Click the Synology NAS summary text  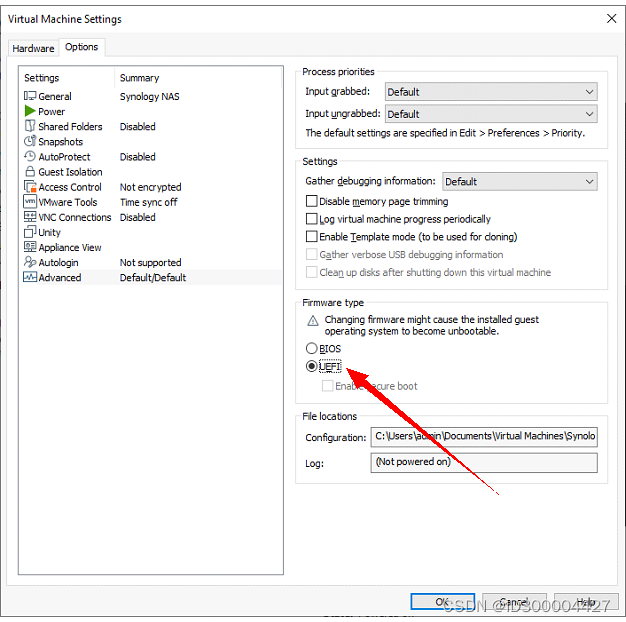click(150, 97)
